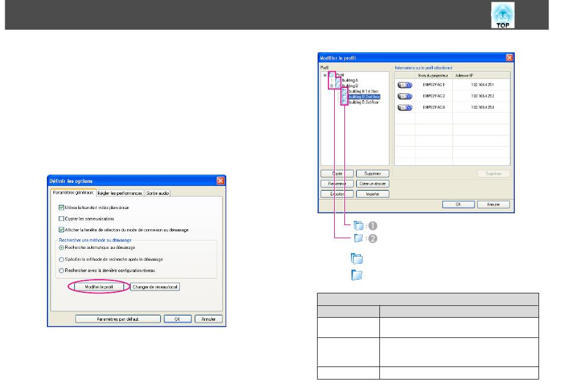
Task: Select Spécifier la méthode de recherche option
Action: pos(62,259)
